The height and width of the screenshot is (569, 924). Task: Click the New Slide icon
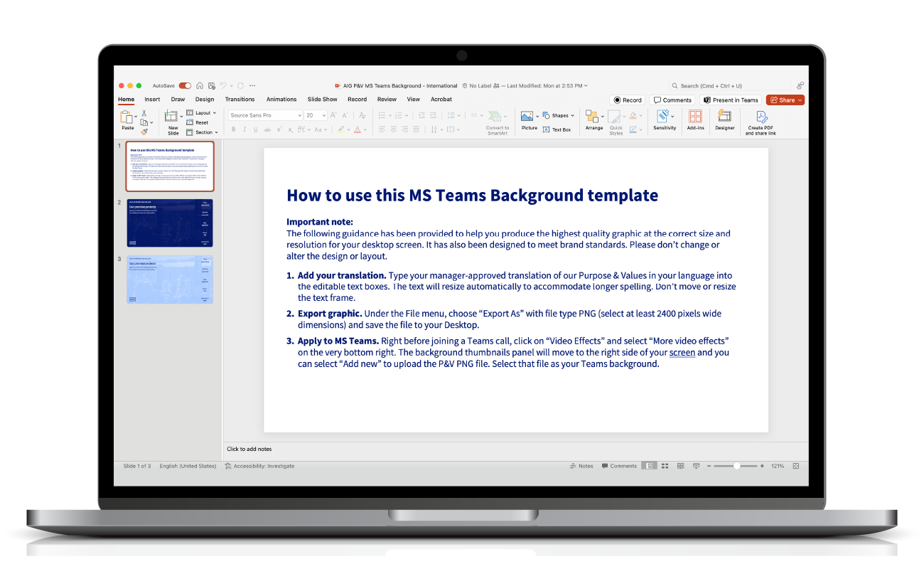point(173,116)
